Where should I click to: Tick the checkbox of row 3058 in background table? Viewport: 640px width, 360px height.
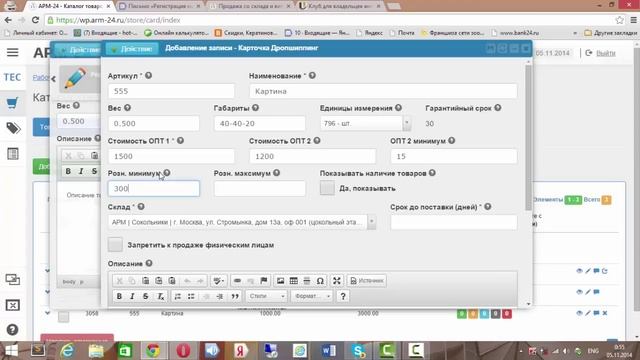click(x=63, y=316)
